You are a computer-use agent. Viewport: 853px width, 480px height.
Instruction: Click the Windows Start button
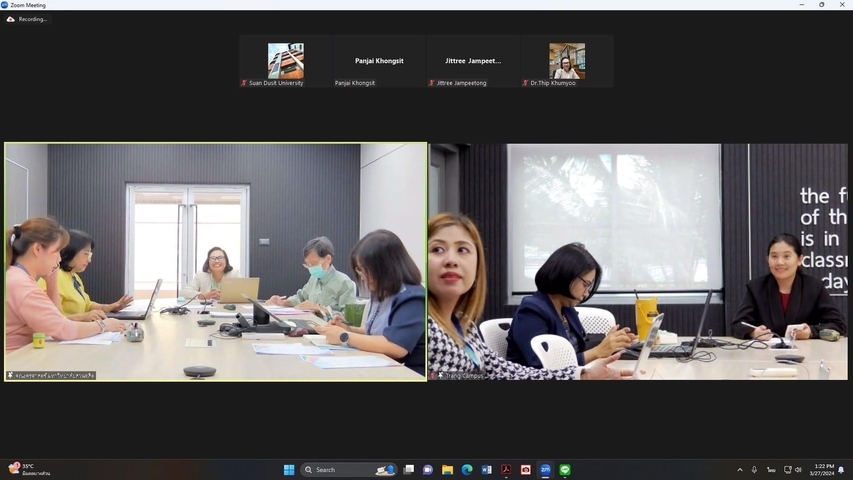tap(289, 470)
